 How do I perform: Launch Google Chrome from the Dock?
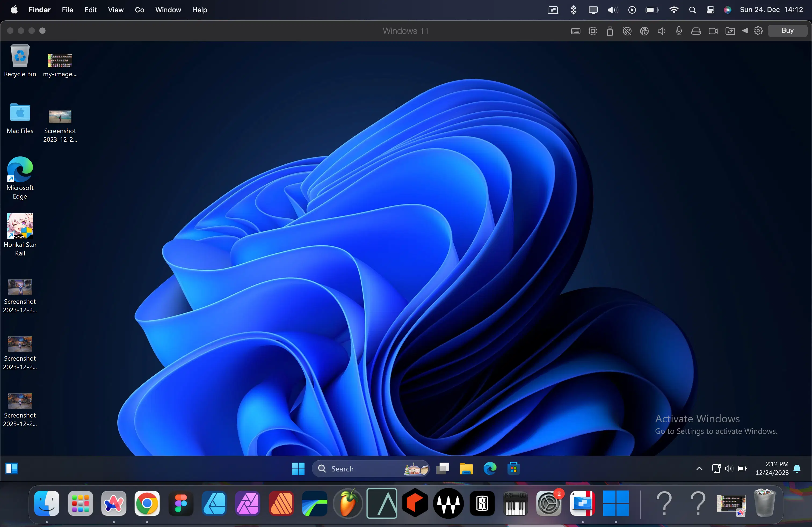click(x=147, y=503)
